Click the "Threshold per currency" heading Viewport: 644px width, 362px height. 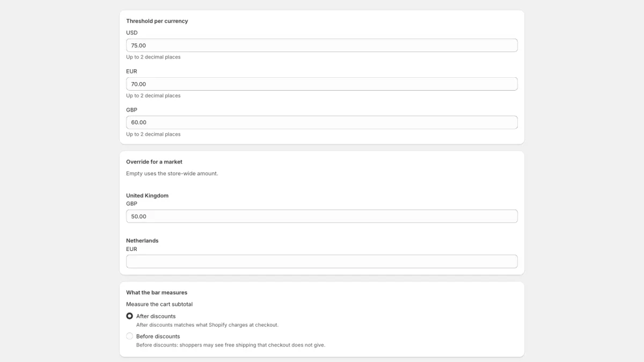tap(157, 21)
